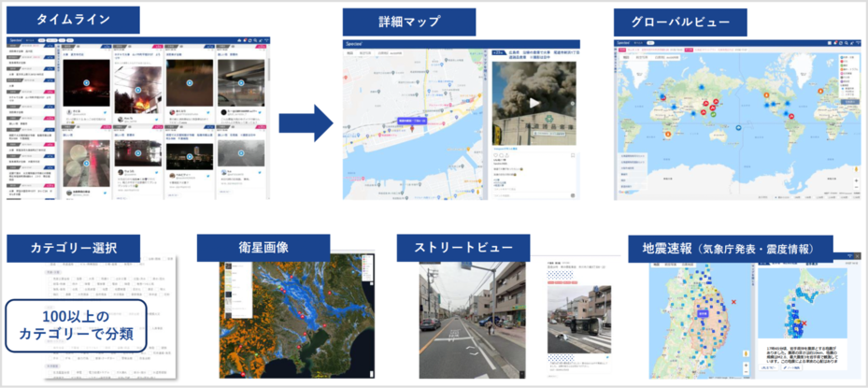Open filter funnel icon in global view toolbar

[x=858, y=43]
